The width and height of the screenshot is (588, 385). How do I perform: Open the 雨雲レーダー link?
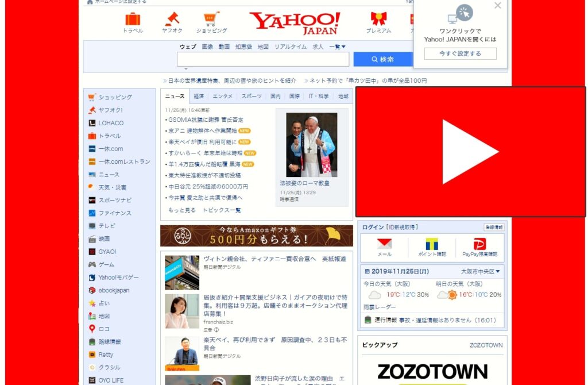(380, 307)
